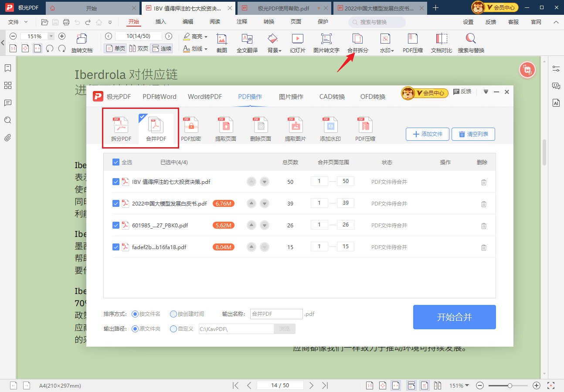The image size is (564, 392).
Task: Open the dialog's triangle options menu
Action: click(486, 92)
